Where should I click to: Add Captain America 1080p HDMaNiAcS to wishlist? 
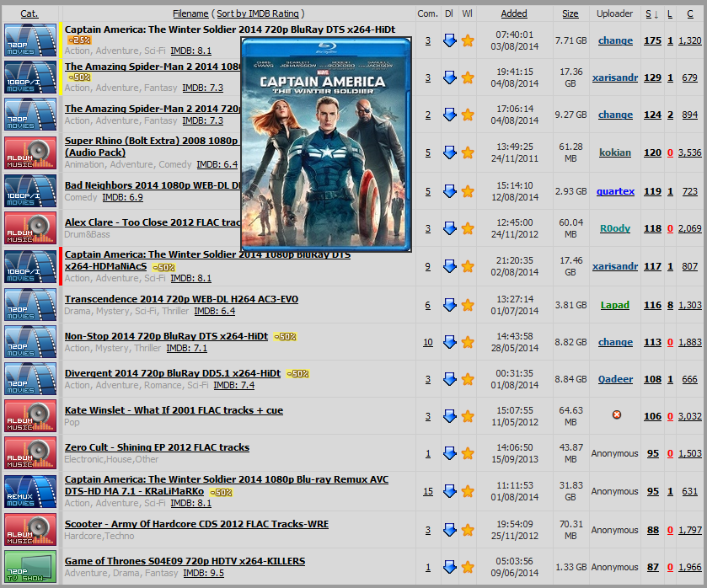click(468, 266)
